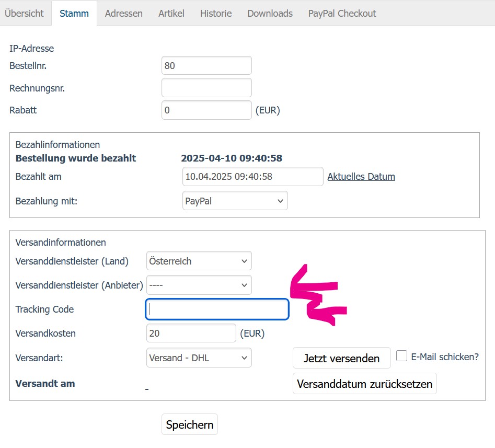Click the Bezahlt am date field
The height and width of the screenshot is (448, 495).
[252, 177]
